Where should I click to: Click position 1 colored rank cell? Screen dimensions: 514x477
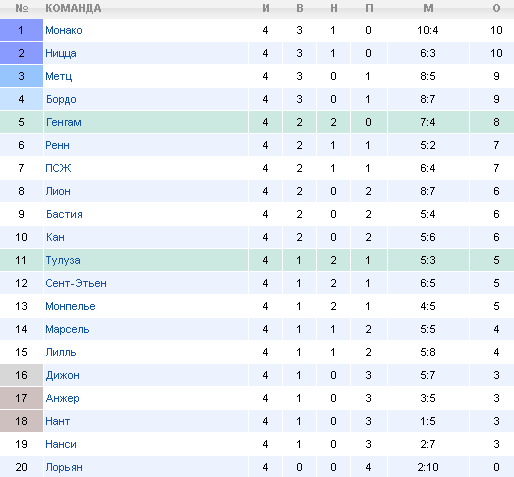coord(21,30)
